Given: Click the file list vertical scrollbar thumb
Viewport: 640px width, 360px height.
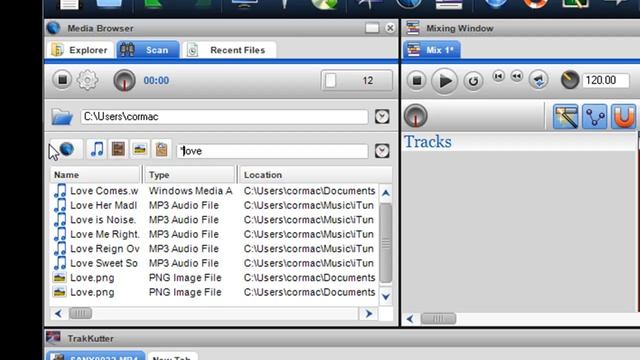Looking at the screenshot, I should [386, 243].
